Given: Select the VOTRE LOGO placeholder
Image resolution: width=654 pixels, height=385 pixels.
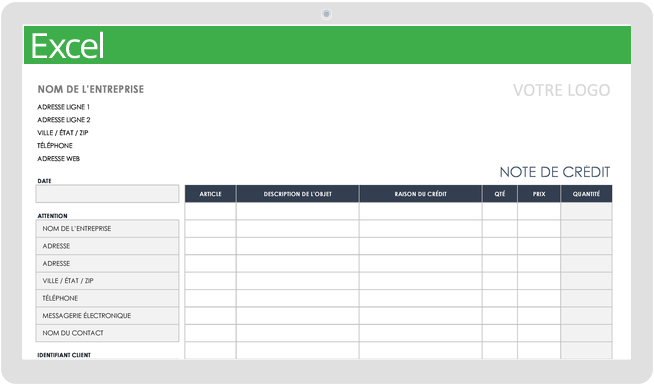Looking at the screenshot, I should coord(561,90).
